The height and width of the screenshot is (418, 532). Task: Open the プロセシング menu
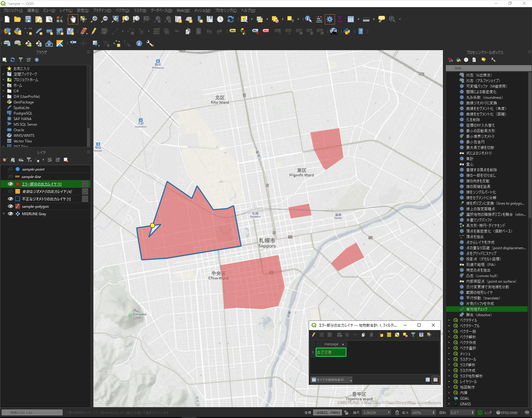[x=226, y=10]
